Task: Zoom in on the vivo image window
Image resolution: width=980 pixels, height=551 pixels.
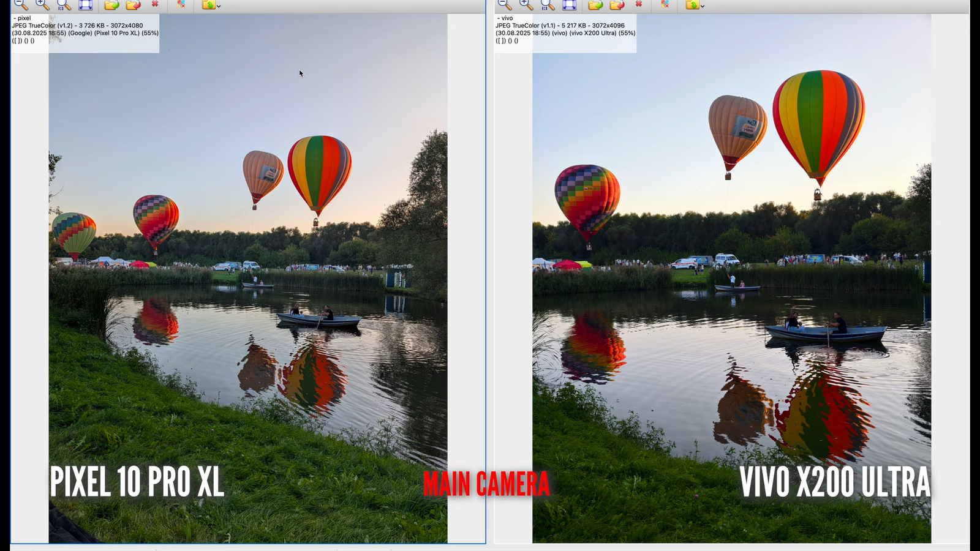Action: coord(526,5)
